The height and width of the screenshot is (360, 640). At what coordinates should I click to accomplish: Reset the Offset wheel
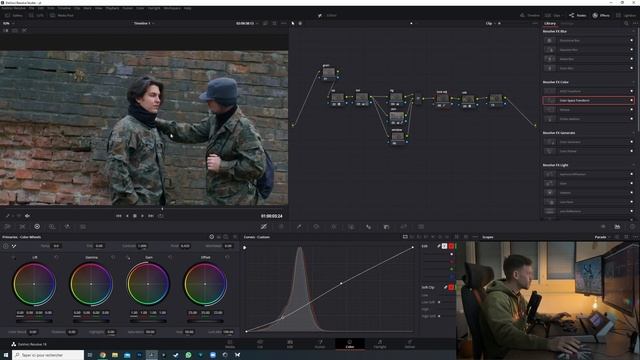pos(227,257)
